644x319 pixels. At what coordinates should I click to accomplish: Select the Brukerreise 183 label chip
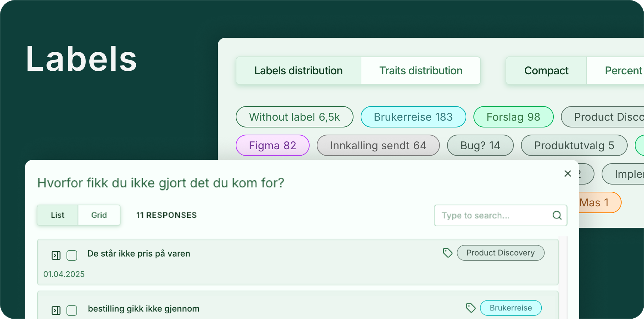[x=413, y=117]
